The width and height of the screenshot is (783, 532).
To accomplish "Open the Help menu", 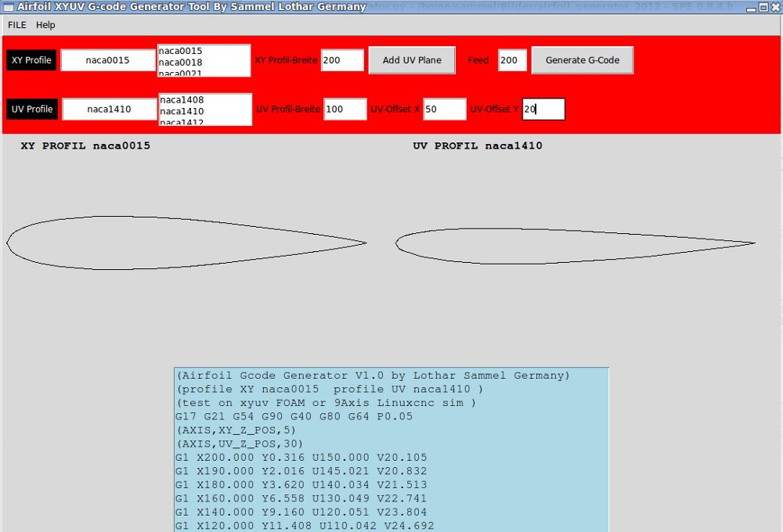I will click(x=45, y=24).
